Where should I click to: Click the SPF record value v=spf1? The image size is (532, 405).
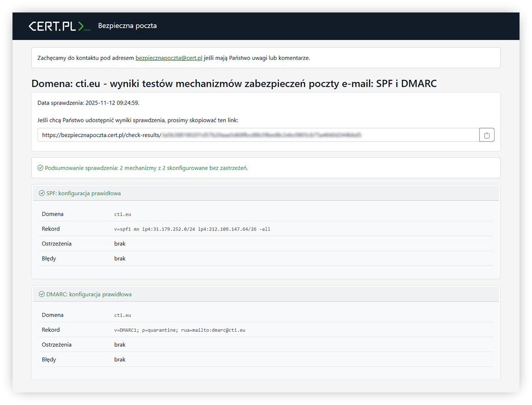(192, 229)
